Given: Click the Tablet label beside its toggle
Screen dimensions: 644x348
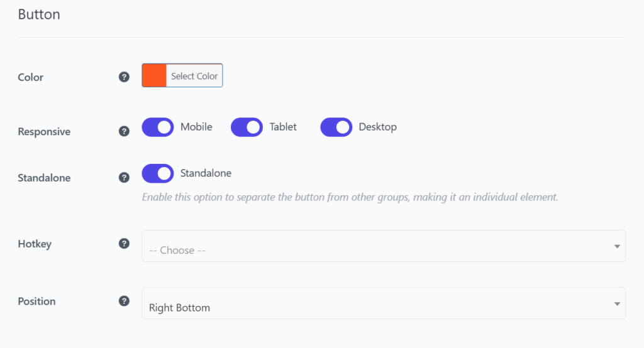Looking at the screenshot, I should tap(283, 127).
